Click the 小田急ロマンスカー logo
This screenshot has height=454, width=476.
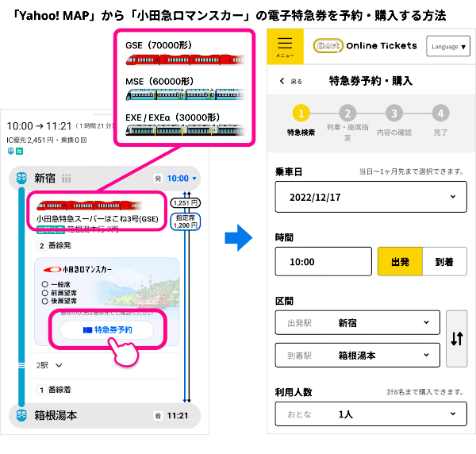click(x=78, y=269)
